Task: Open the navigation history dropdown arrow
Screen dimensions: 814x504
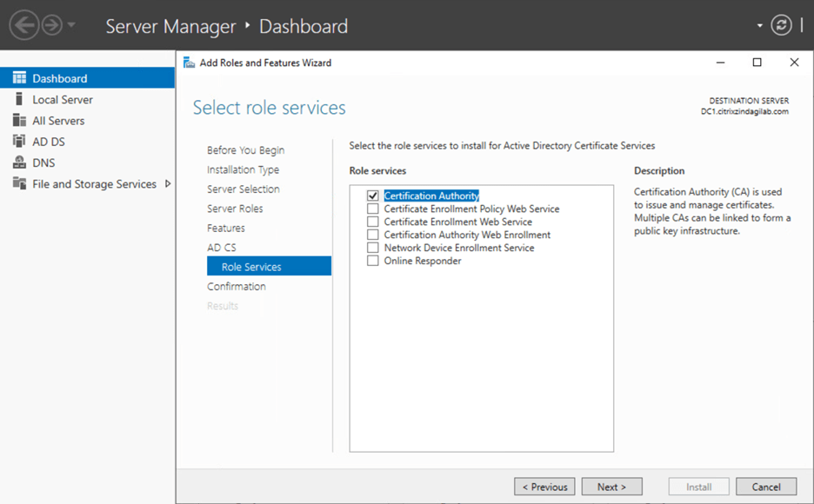Action: coord(71,24)
